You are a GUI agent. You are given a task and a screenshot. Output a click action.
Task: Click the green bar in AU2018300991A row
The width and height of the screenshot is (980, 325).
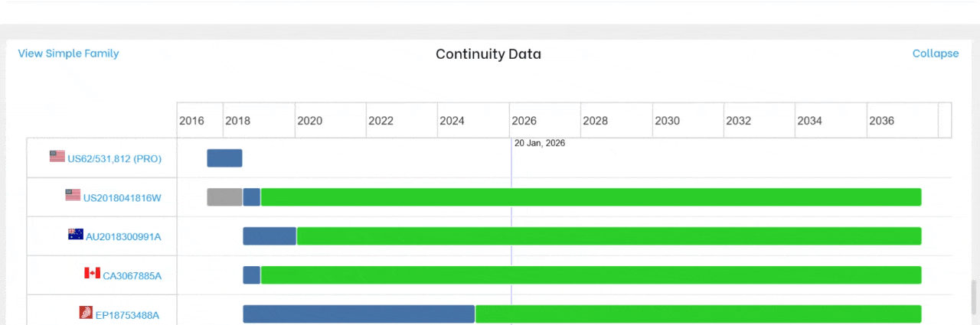pos(609,236)
